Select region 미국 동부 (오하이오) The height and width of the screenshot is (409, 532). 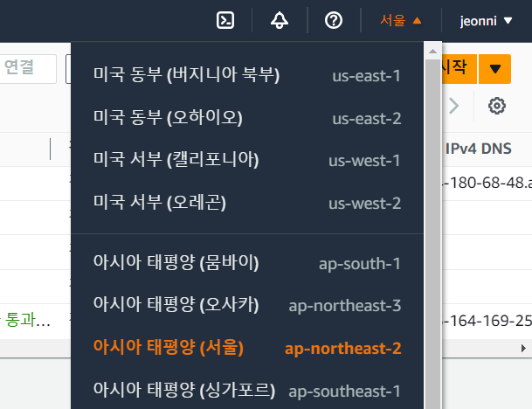click(x=247, y=118)
